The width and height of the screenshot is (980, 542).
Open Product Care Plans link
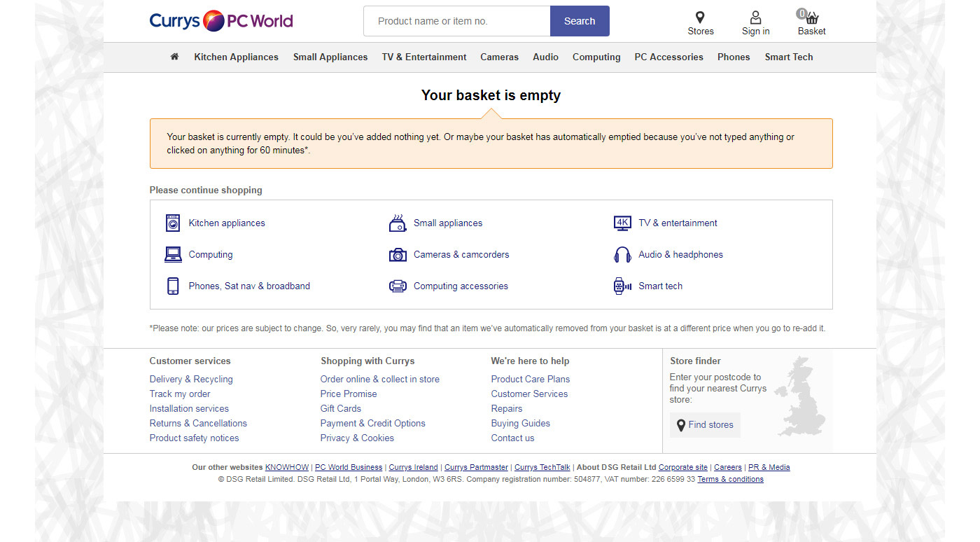531,380
